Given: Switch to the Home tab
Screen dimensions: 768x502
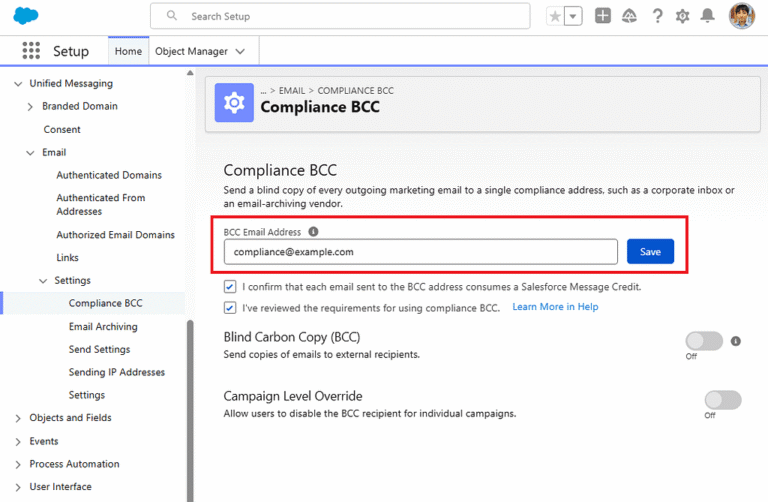Looking at the screenshot, I should point(128,51).
